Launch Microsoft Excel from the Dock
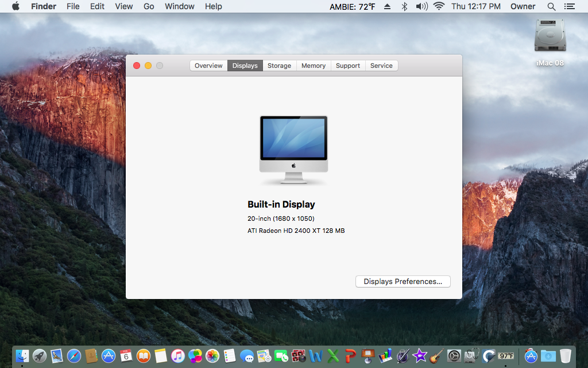This screenshot has height=368, width=588. (x=333, y=355)
